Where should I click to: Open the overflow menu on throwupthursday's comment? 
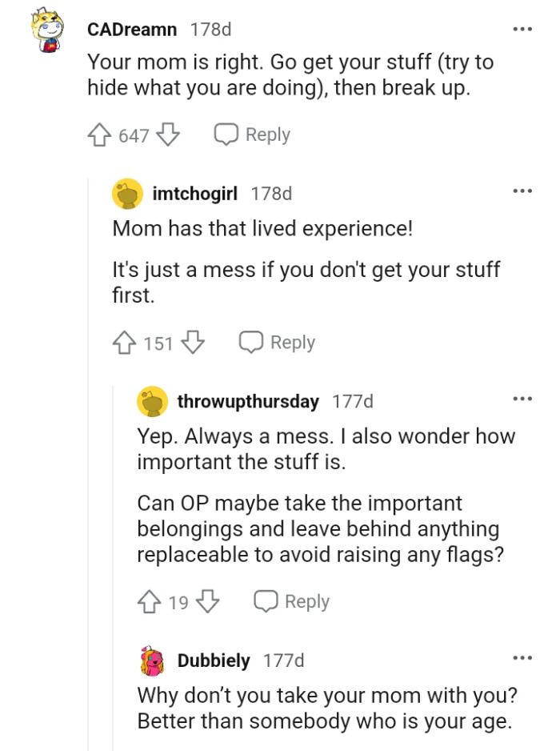[x=522, y=398]
